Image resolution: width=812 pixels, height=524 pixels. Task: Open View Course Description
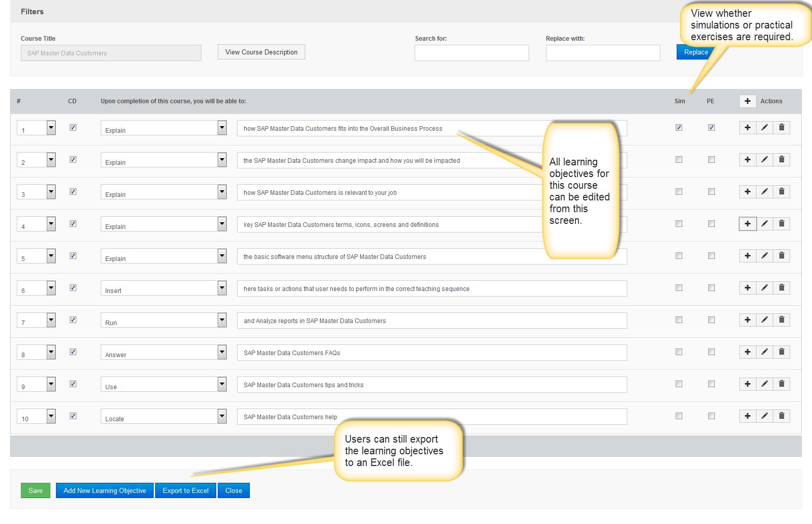pos(262,52)
